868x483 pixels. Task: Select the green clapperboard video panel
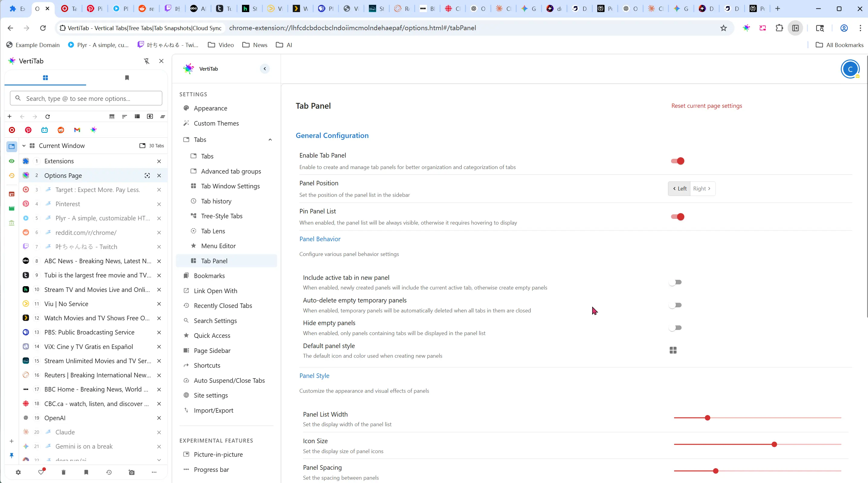[11, 208]
